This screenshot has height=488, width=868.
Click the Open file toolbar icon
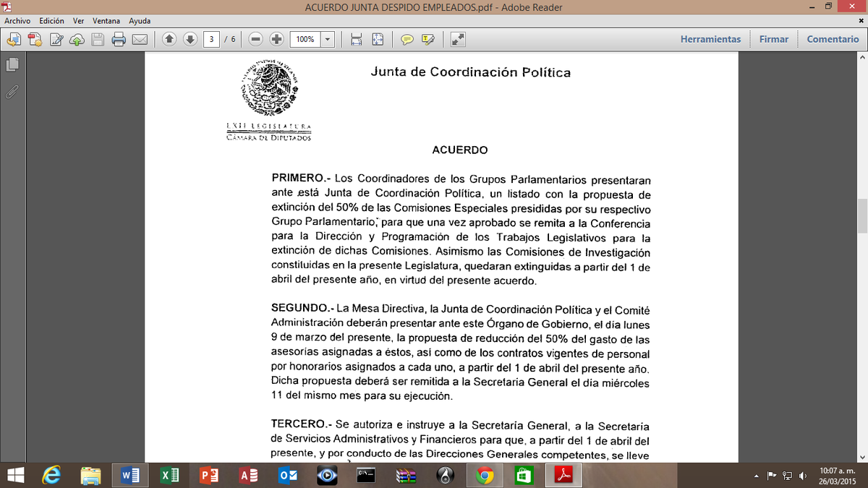click(14, 39)
